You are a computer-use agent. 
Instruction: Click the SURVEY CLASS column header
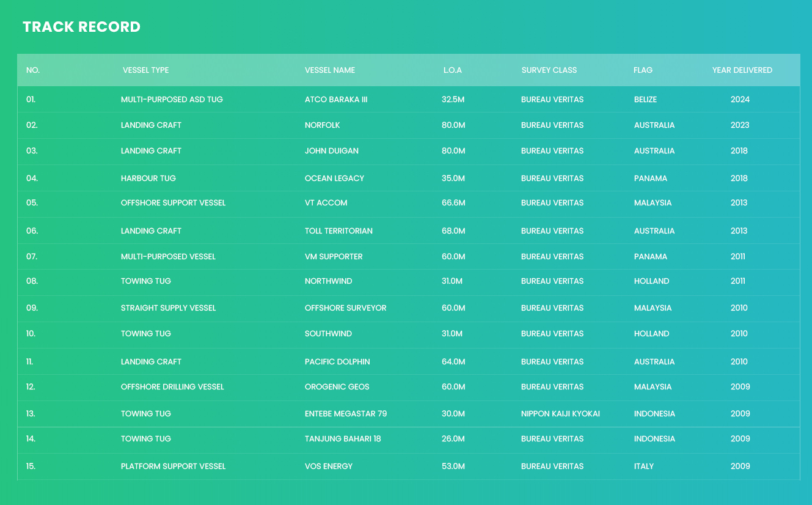pos(549,70)
